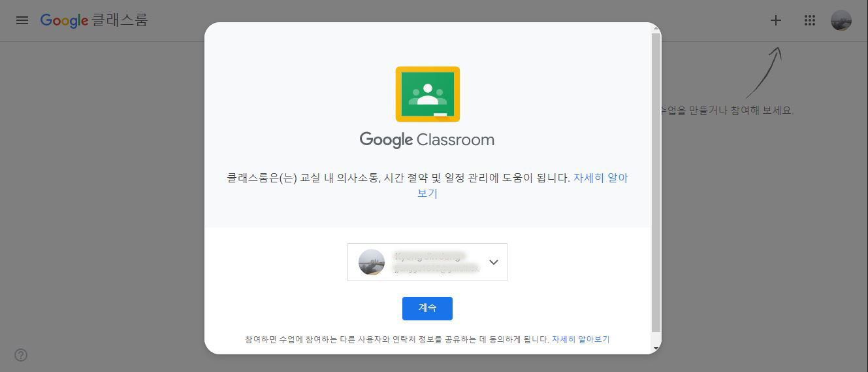Click the help question mark icon
This screenshot has width=868, height=372.
tap(21, 356)
